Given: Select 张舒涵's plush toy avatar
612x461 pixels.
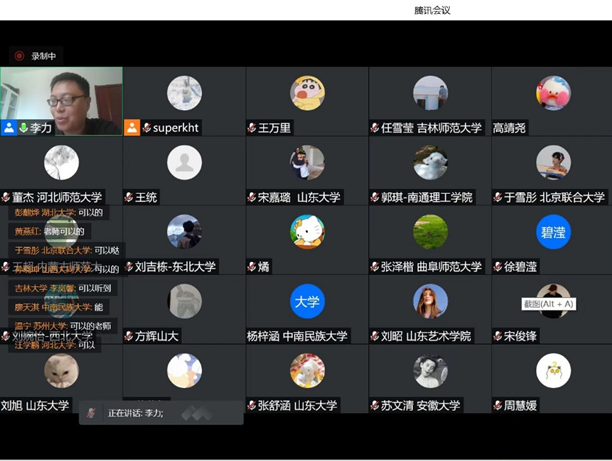Looking at the screenshot, I should click(x=307, y=371).
